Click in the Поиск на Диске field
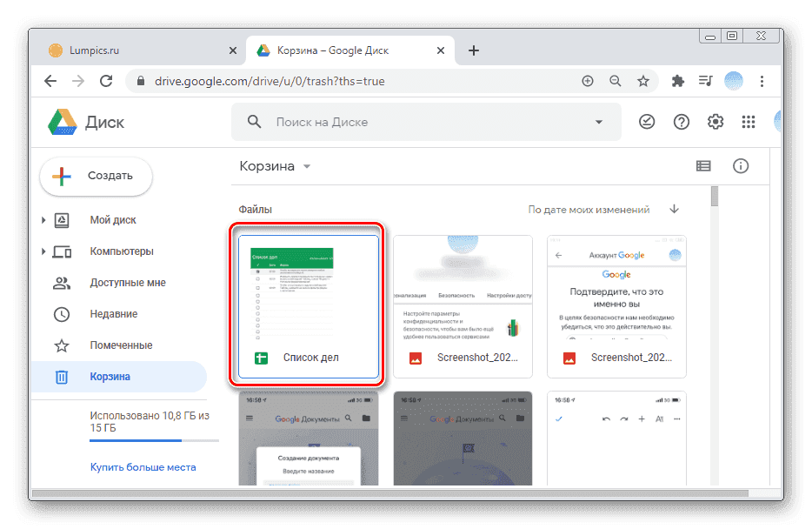812x529 pixels. (426, 122)
